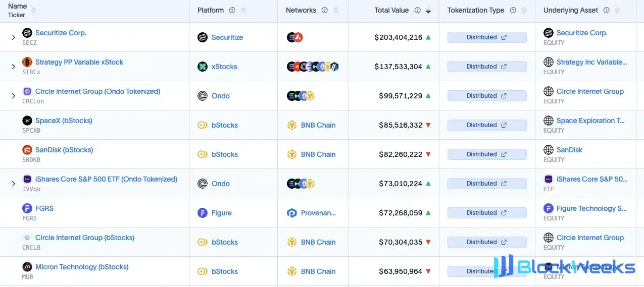The image size is (644, 287).
Task: Click the Total Value help icon
Action: point(418,10)
